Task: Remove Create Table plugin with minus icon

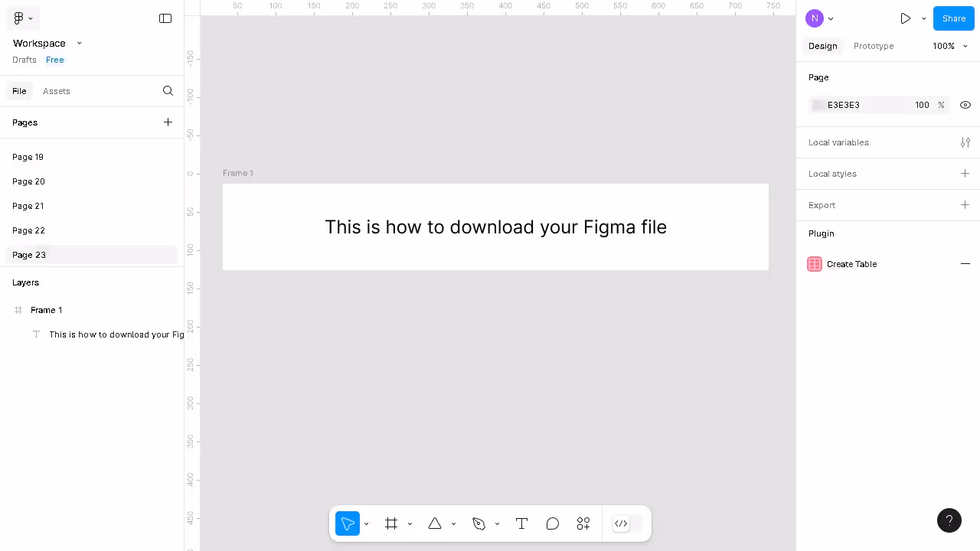Action: (x=965, y=264)
